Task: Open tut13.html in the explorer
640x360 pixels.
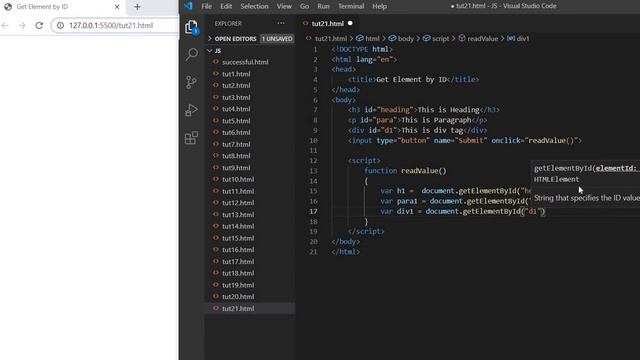Action: point(238,215)
